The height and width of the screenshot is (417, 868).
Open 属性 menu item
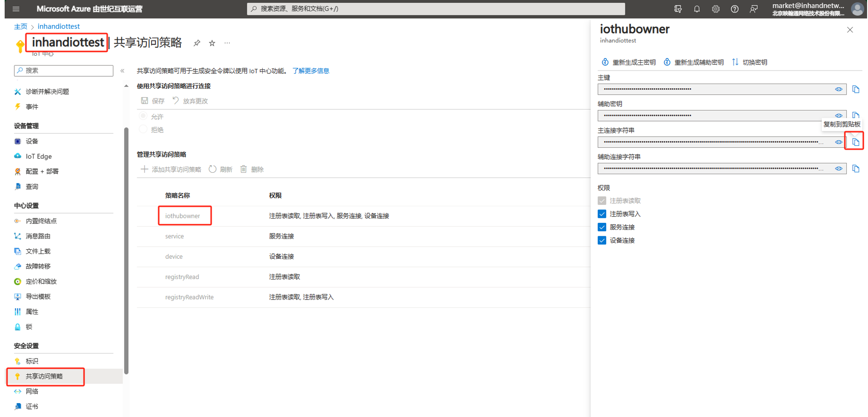(27, 312)
